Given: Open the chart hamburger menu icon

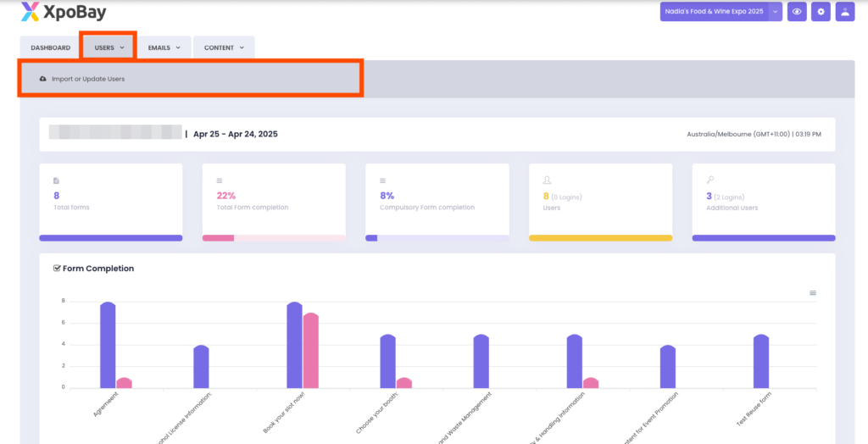Looking at the screenshot, I should coord(813,293).
